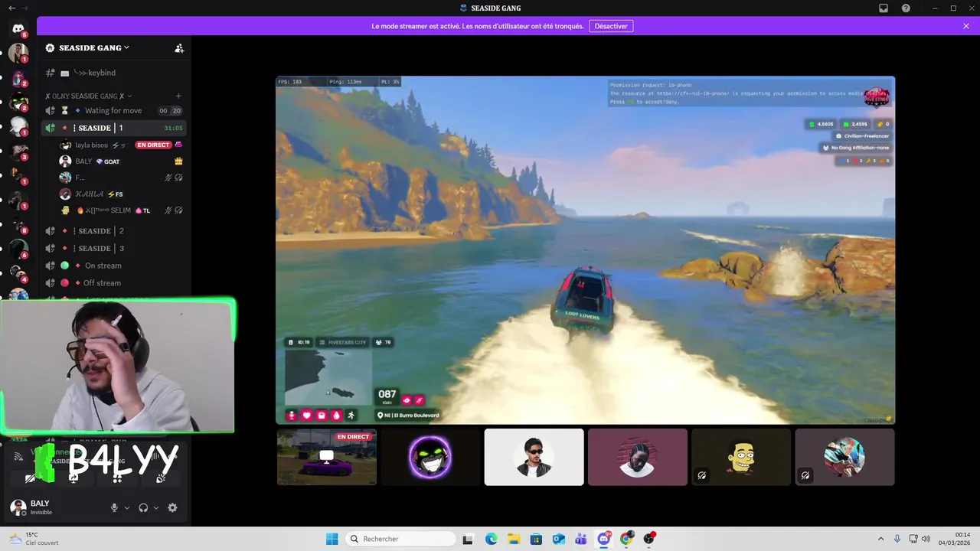Open server with badge 2 and green-eyed avatar
The height and width of the screenshot is (551, 980).
(18, 103)
